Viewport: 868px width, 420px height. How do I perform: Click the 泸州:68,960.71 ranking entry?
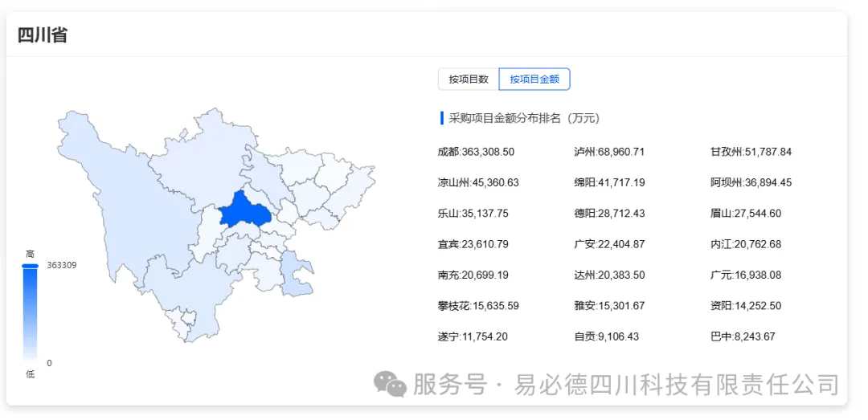pos(609,152)
